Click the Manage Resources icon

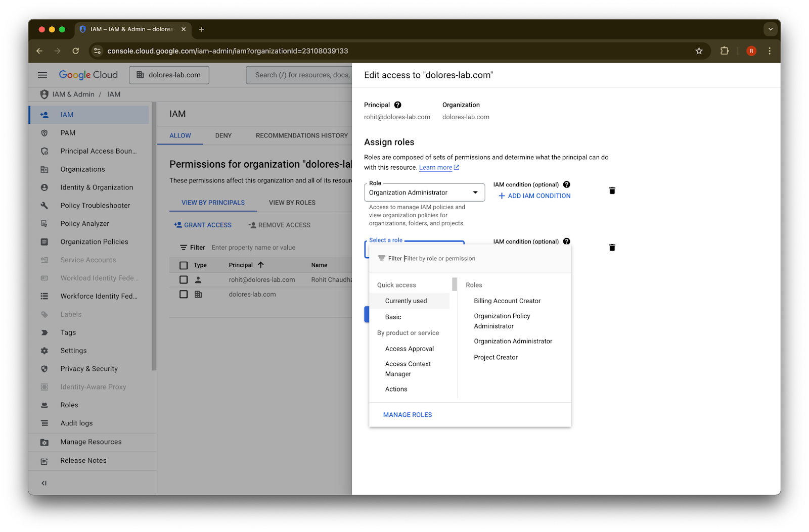tap(44, 442)
